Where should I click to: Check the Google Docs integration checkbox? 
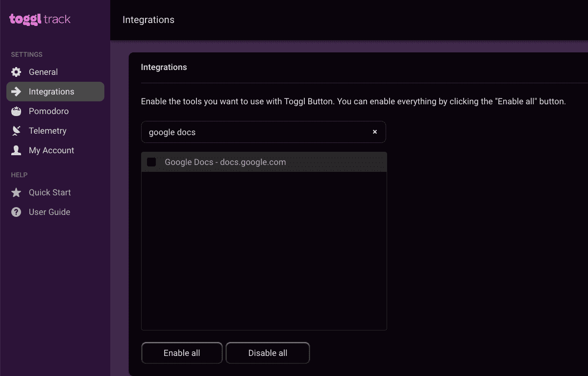151,162
